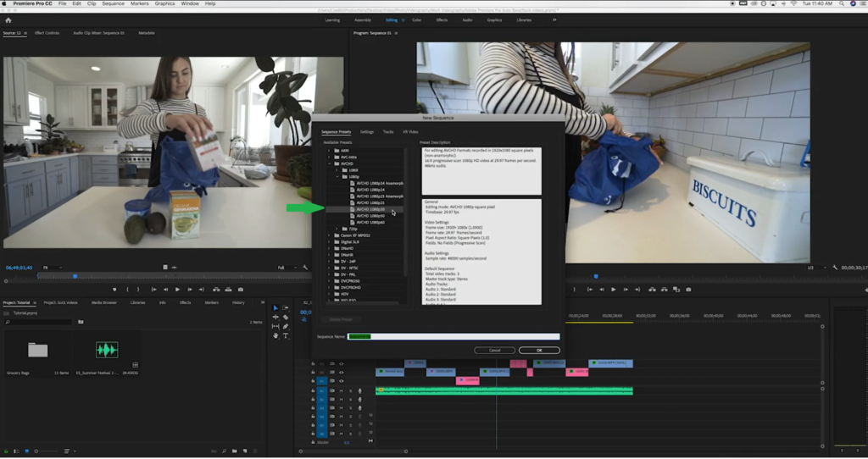Export frame from Source monitor camera icon
Screen dimensions: 868x459
240,290
